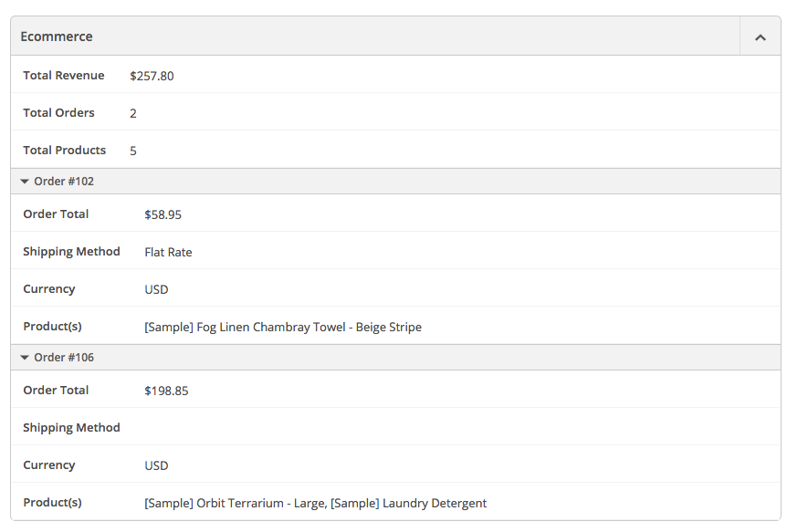This screenshot has height=532, width=808.
Task: Open the Flat Rate shipping method link
Action: 167,252
